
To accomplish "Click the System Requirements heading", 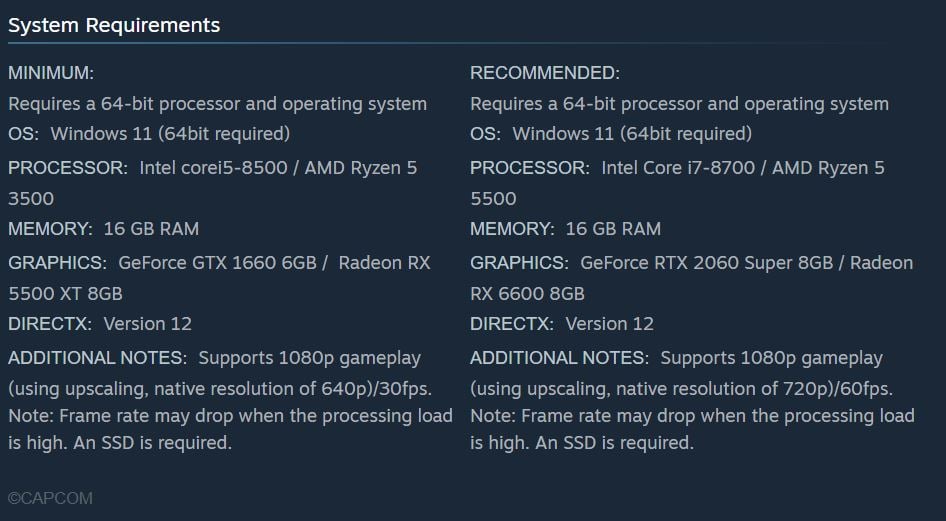I will click(x=114, y=26).
